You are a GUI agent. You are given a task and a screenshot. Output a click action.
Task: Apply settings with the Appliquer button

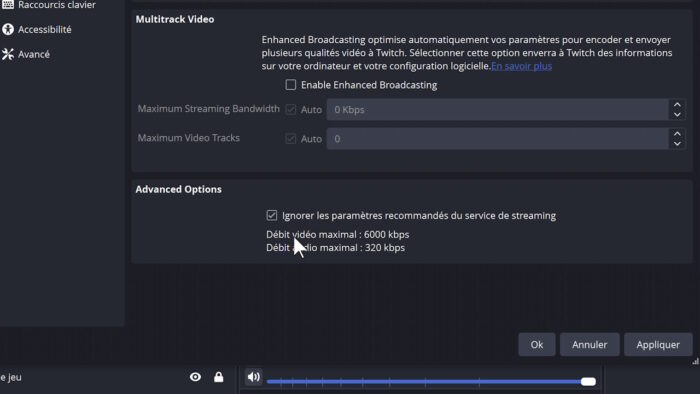point(658,344)
